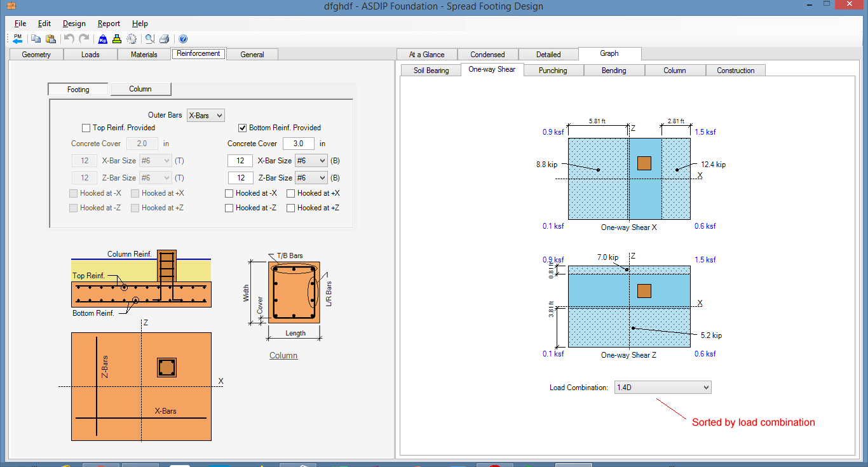The image size is (868, 467).
Task: Switch to the Loads tab
Action: tap(90, 55)
